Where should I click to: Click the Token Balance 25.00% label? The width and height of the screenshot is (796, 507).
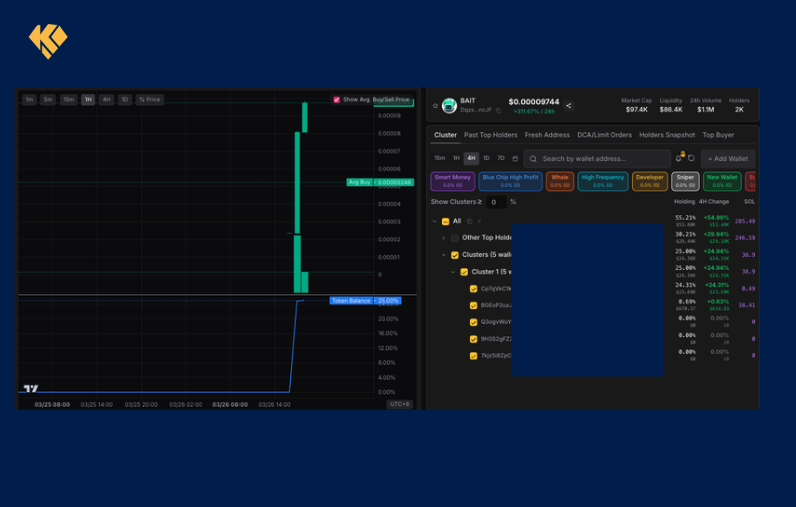click(366, 301)
